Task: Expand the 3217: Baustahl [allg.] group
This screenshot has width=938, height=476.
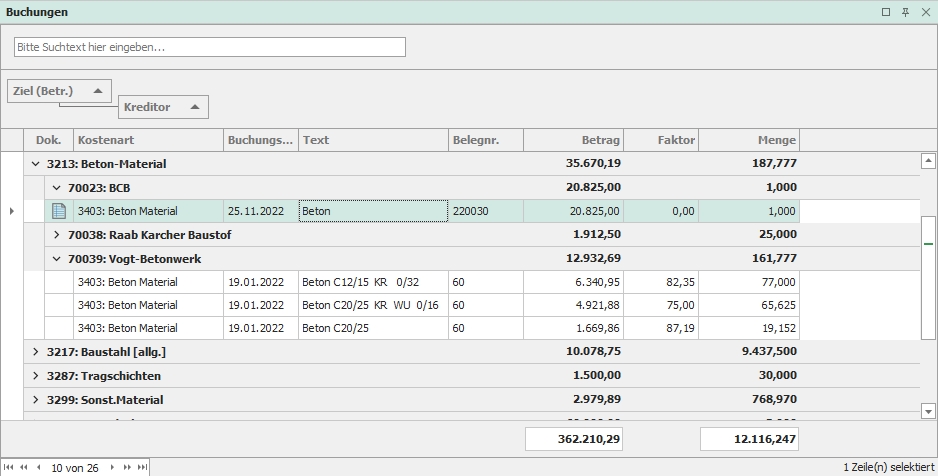Action: (x=36, y=352)
